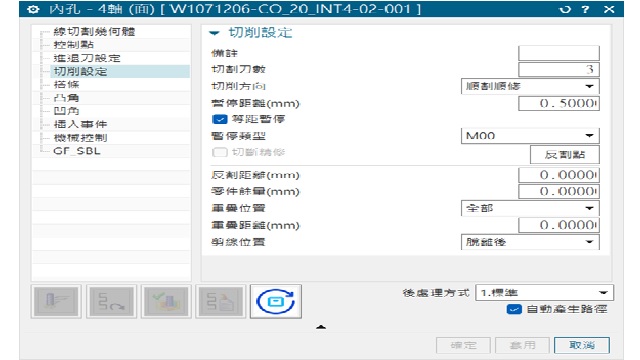The width and height of the screenshot is (640, 360).
Task: Click the first greyed tool icon in bottom toolbar
Action: (x=56, y=301)
